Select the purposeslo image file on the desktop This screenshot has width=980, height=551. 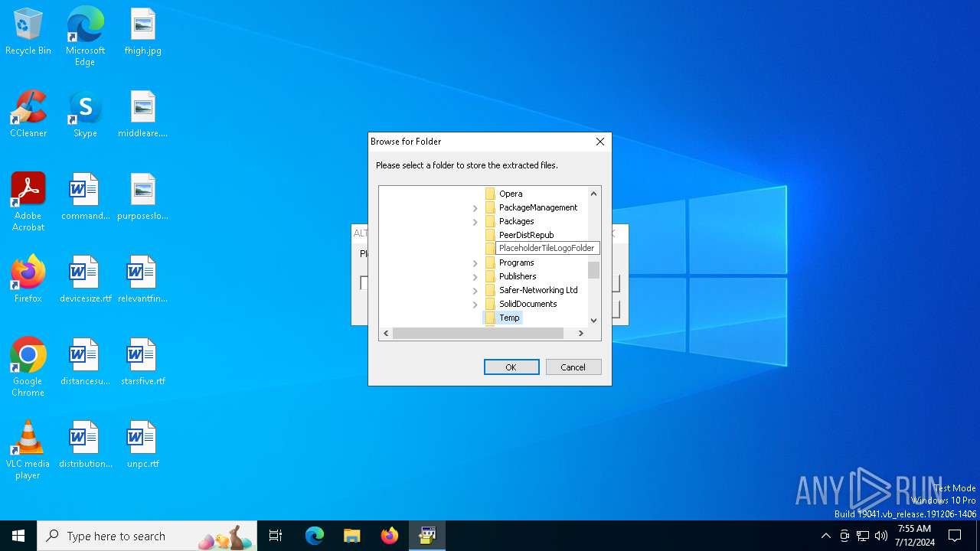143,197
